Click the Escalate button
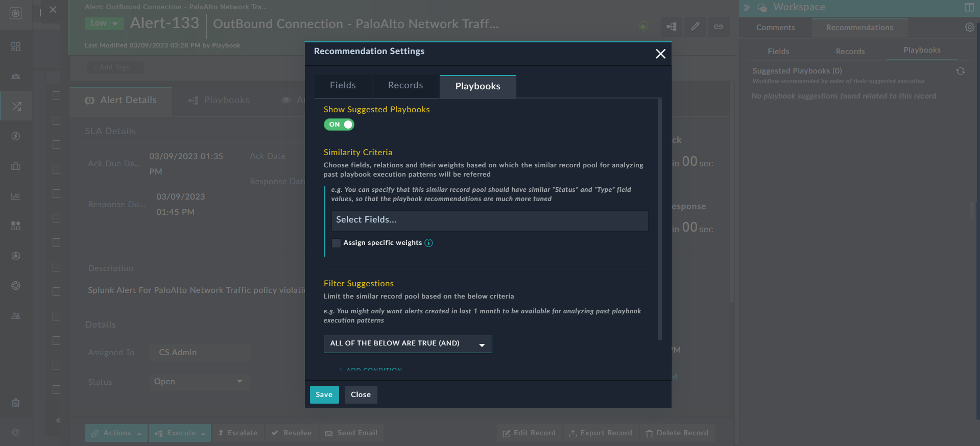 pyautogui.click(x=238, y=433)
